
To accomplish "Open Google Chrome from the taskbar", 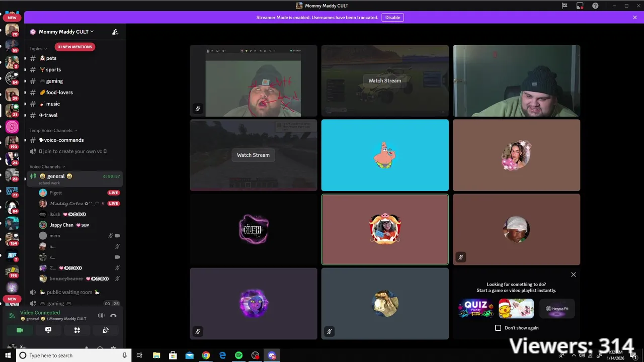I will tap(206, 355).
